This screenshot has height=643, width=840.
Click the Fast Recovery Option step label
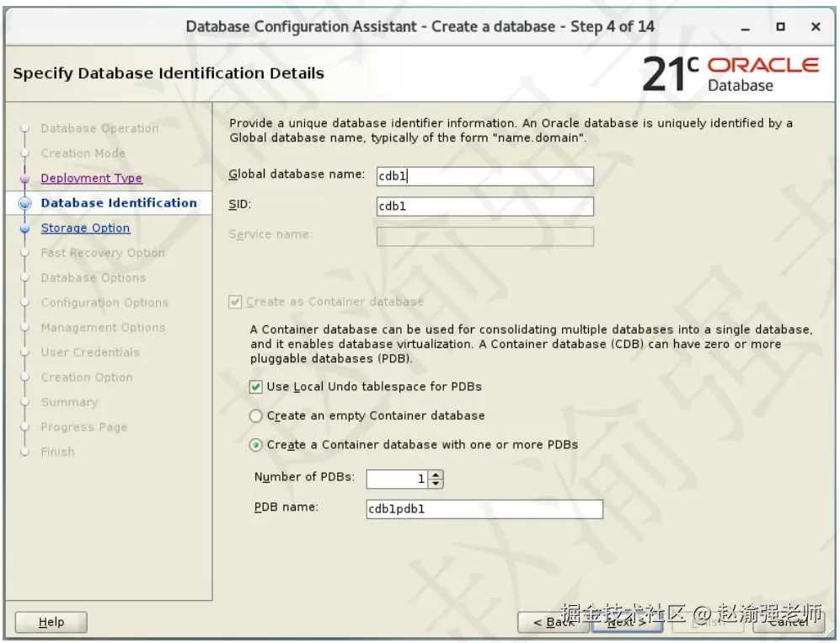point(103,253)
